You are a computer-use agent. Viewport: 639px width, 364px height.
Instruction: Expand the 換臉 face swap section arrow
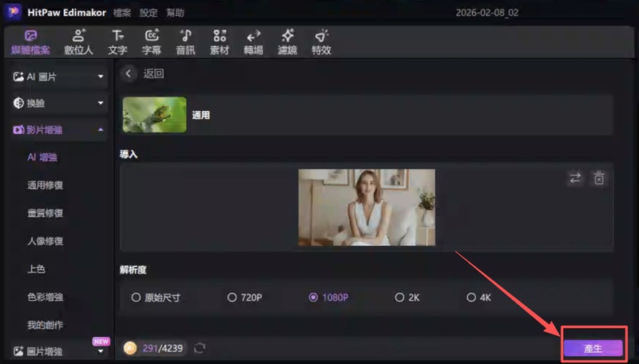(x=101, y=103)
